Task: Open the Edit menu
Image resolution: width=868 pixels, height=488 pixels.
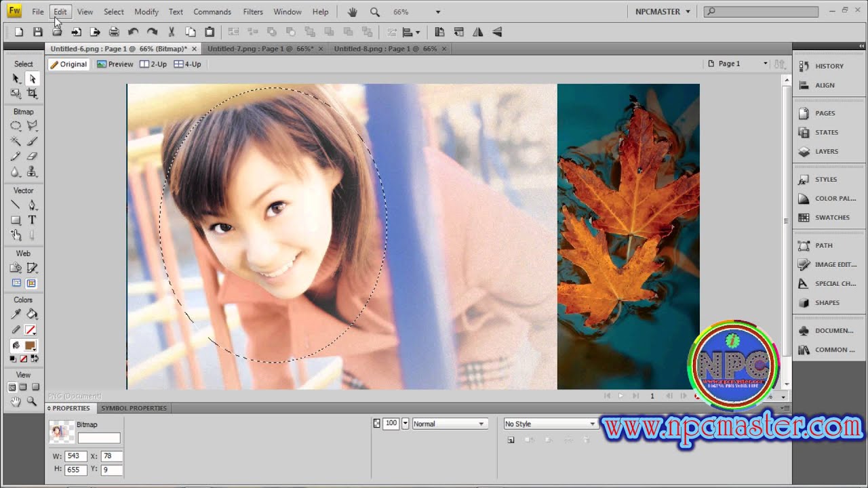Action: coord(60,12)
